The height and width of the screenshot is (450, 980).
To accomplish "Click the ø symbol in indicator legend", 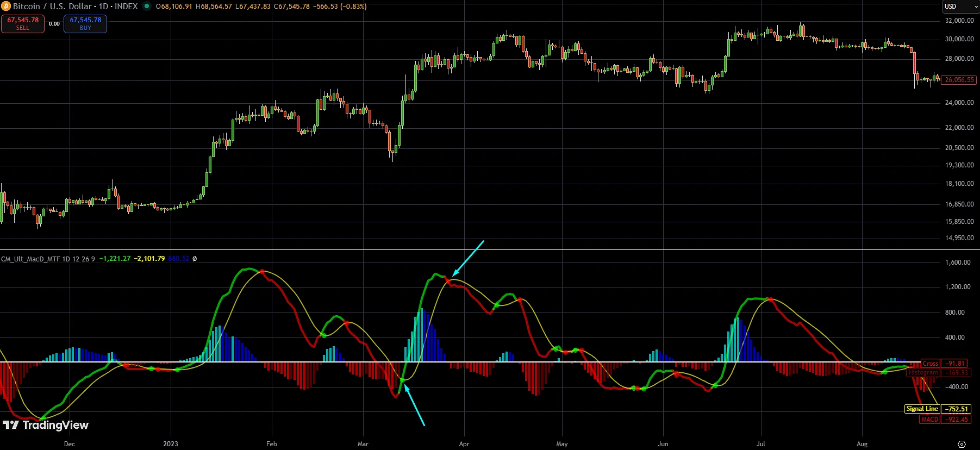I will [195, 259].
